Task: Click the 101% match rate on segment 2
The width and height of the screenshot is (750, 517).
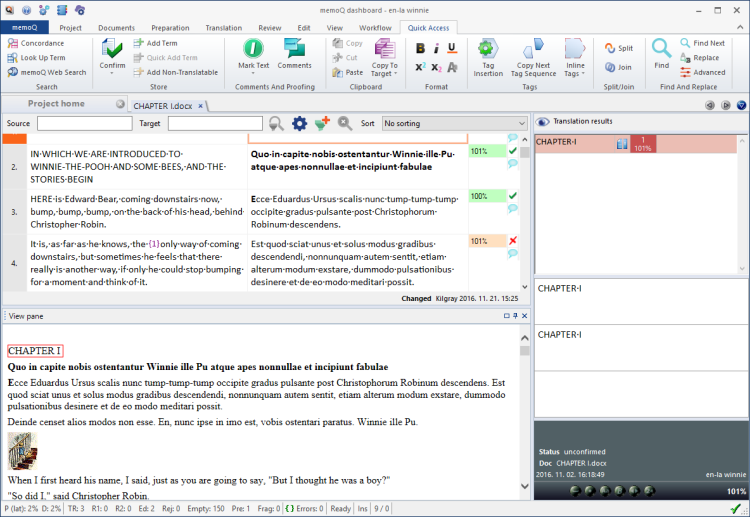Action: pyautogui.click(x=487, y=151)
